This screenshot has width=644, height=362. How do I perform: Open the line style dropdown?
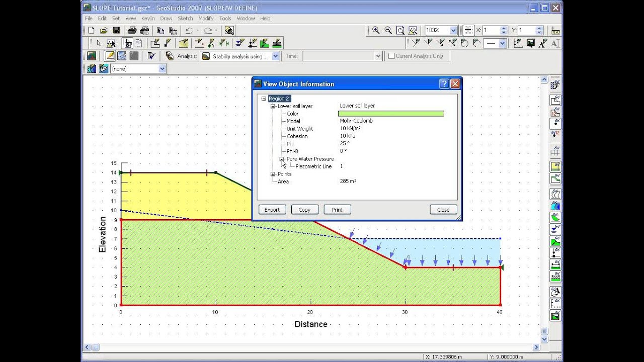point(502,44)
